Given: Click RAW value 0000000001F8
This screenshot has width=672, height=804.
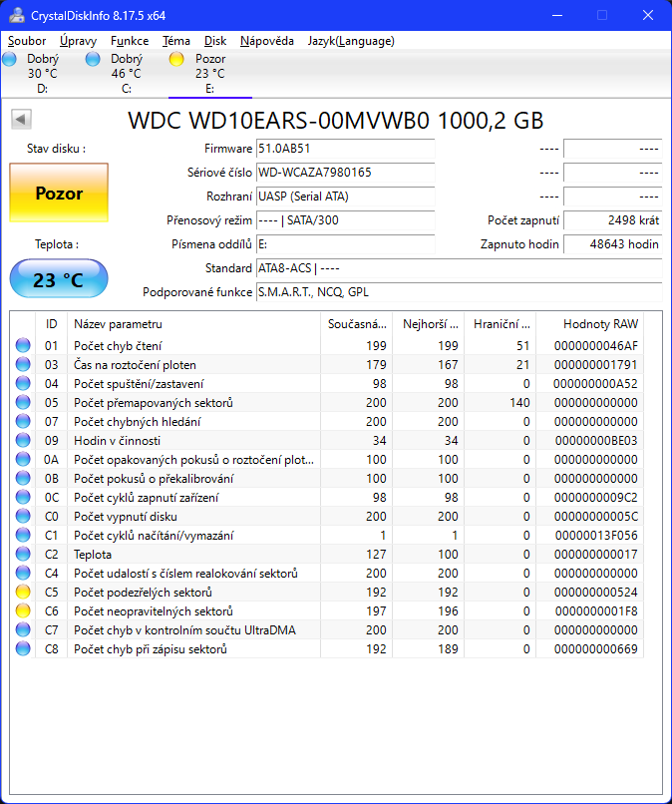Looking at the screenshot, I should (596, 611).
